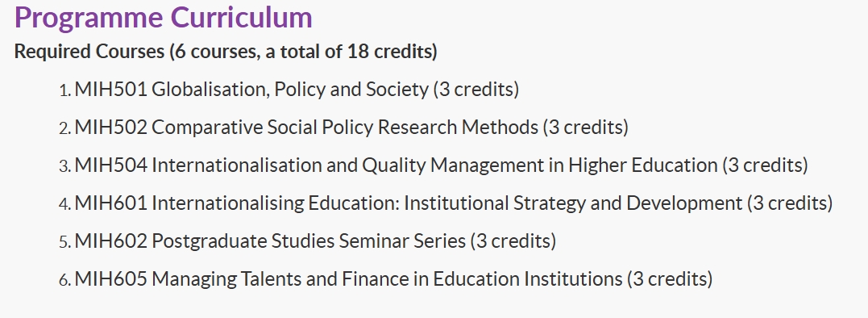Click the Programme Curriculum purple heading
Screen dimensions: 868x318
[164, 19]
